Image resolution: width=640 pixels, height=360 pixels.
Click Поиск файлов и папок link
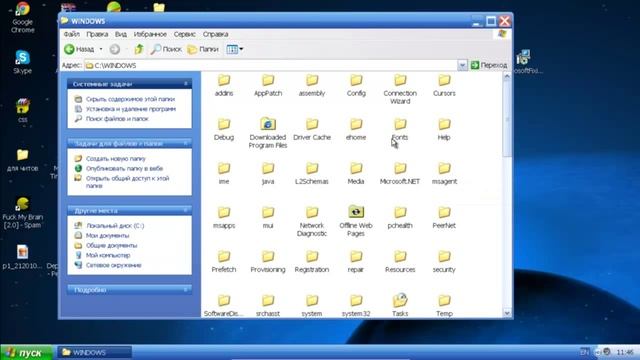coord(117,119)
